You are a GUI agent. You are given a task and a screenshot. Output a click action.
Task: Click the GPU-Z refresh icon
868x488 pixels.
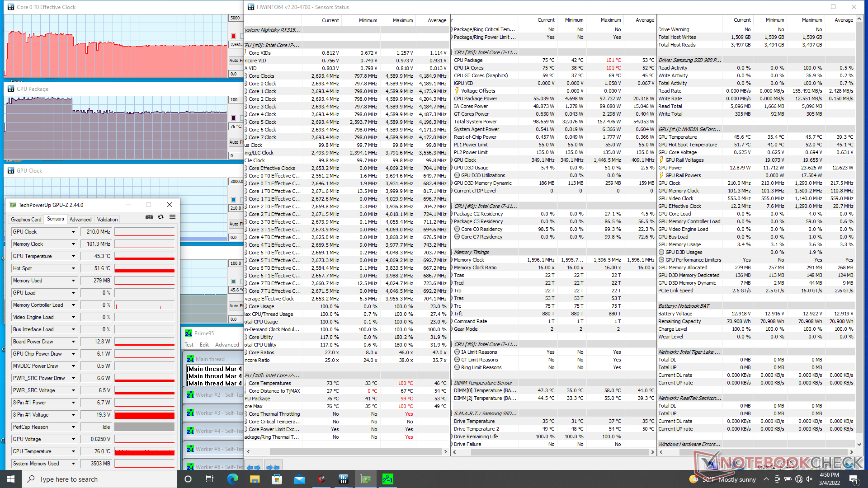pyautogui.click(x=160, y=217)
